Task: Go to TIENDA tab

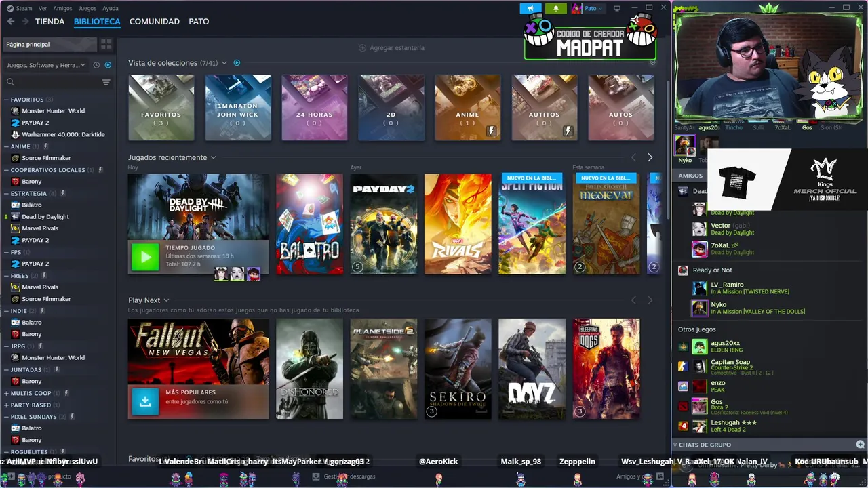Action: [50, 22]
